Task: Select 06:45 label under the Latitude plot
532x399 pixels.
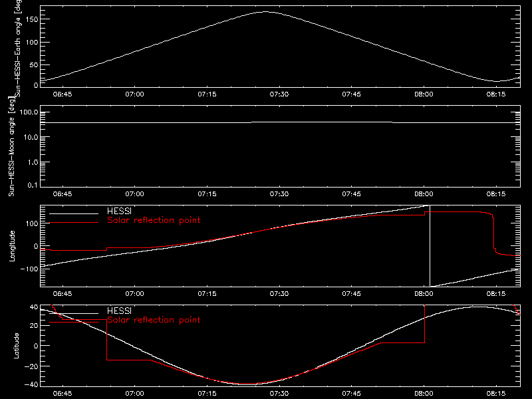Action: [63, 394]
